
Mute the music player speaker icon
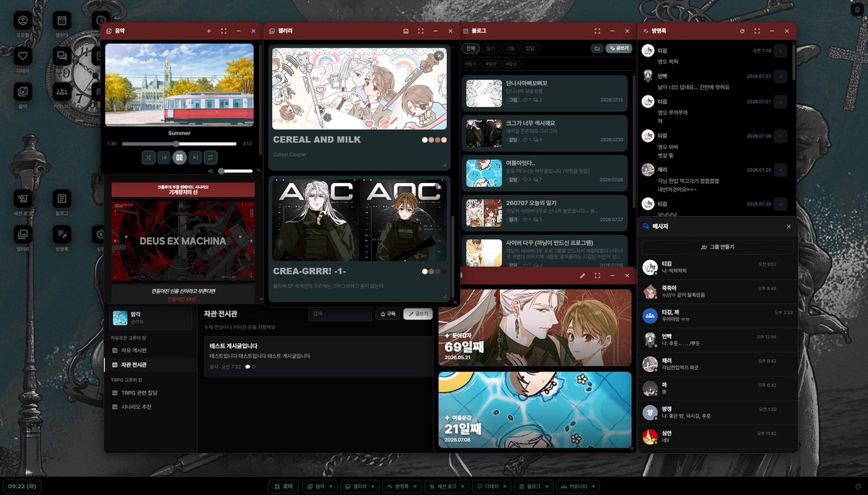pos(210,171)
